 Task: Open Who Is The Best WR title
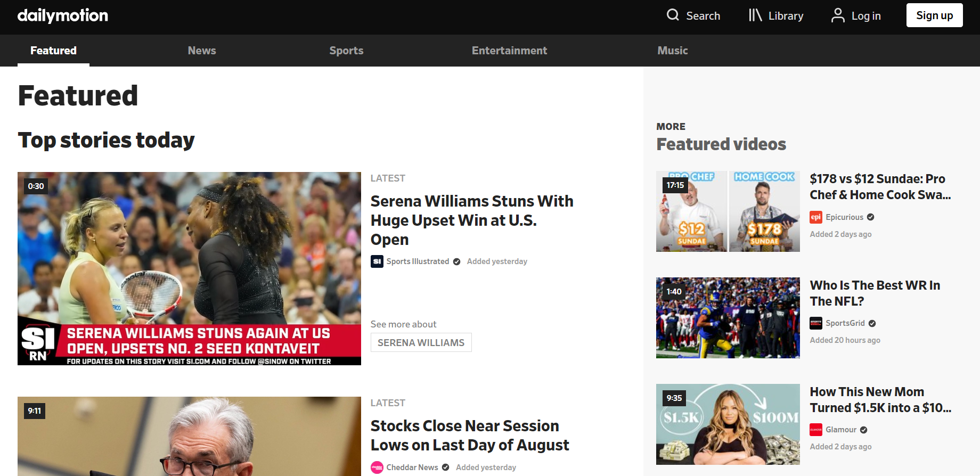point(875,293)
